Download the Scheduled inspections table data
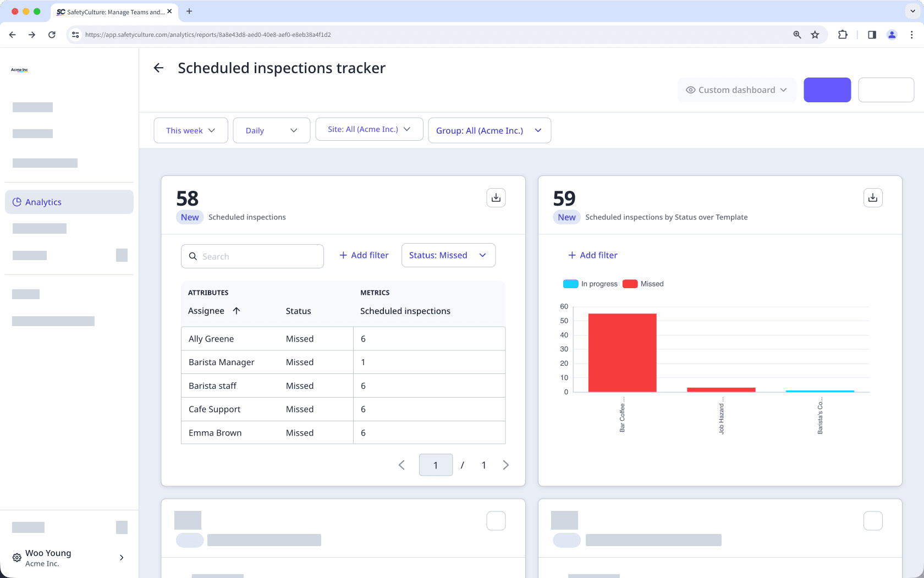 (496, 197)
